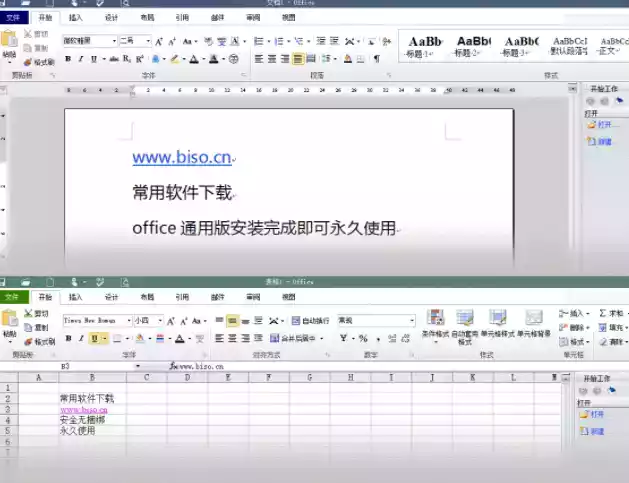The height and width of the screenshot is (483, 629).
Task: Click Italic in the Word document ribbon
Action: click(81, 59)
